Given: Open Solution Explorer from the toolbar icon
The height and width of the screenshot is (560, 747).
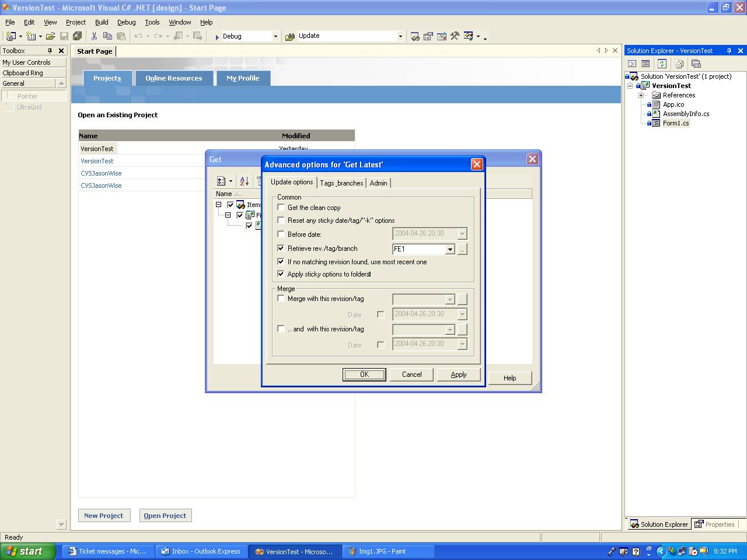Looking at the screenshot, I should click(x=415, y=36).
